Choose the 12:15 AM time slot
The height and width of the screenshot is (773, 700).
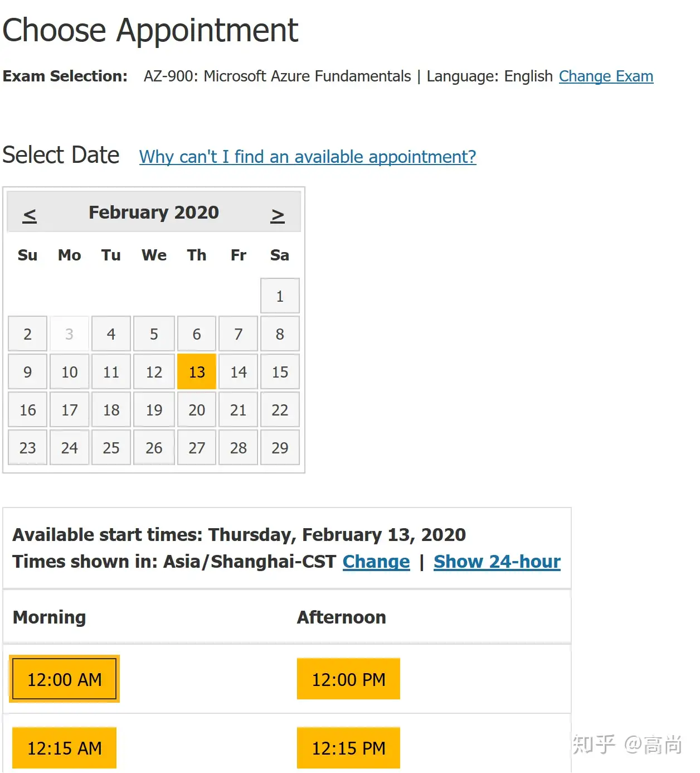coord(65,748)
